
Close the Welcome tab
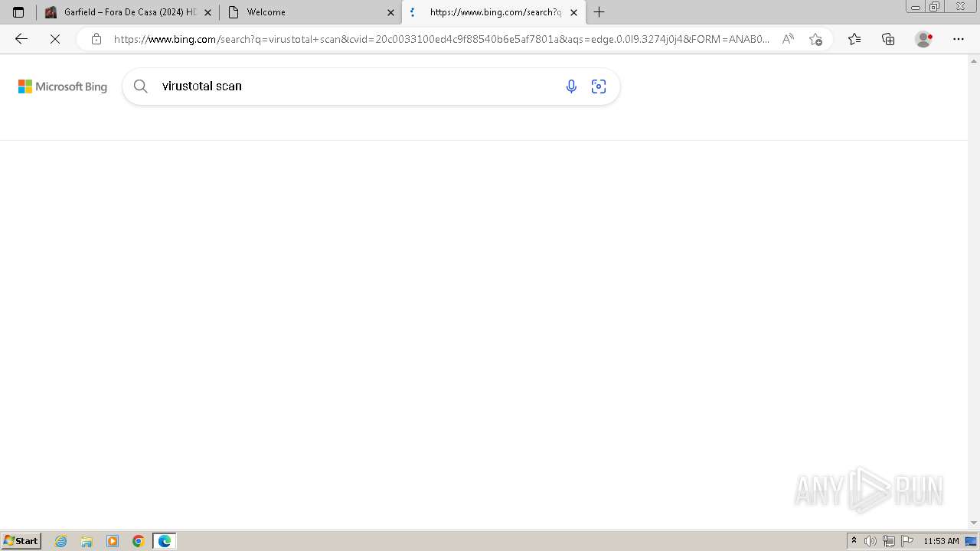pyautogui.click(x=390, y=12)
